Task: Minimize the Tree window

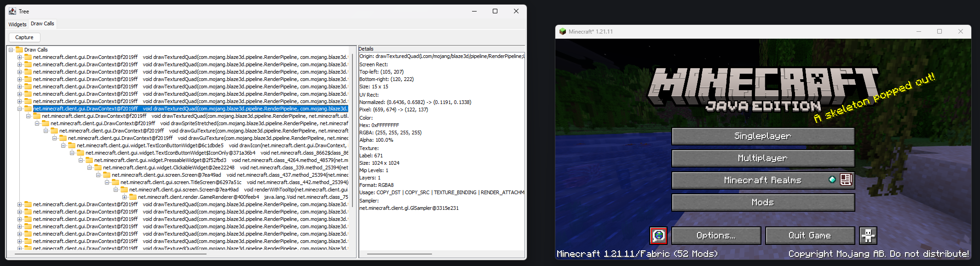Action: coord(474,11)
